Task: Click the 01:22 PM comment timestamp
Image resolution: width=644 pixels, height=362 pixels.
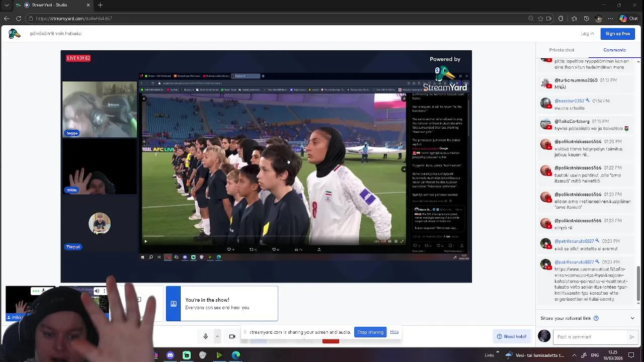Action: click(x=613, y=168)
